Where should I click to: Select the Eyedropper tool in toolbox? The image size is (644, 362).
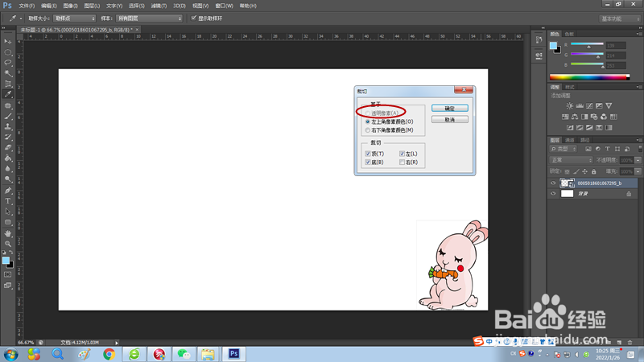[8, 94]
